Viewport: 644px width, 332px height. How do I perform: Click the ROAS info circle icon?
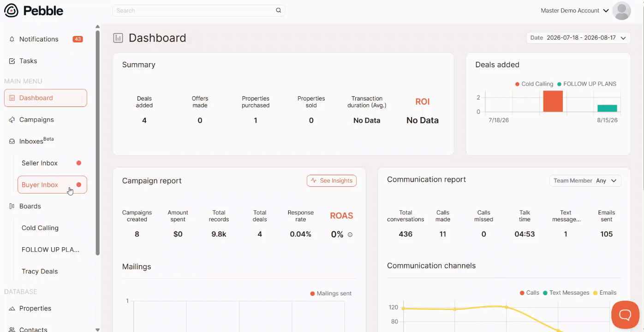coord(350,235)
